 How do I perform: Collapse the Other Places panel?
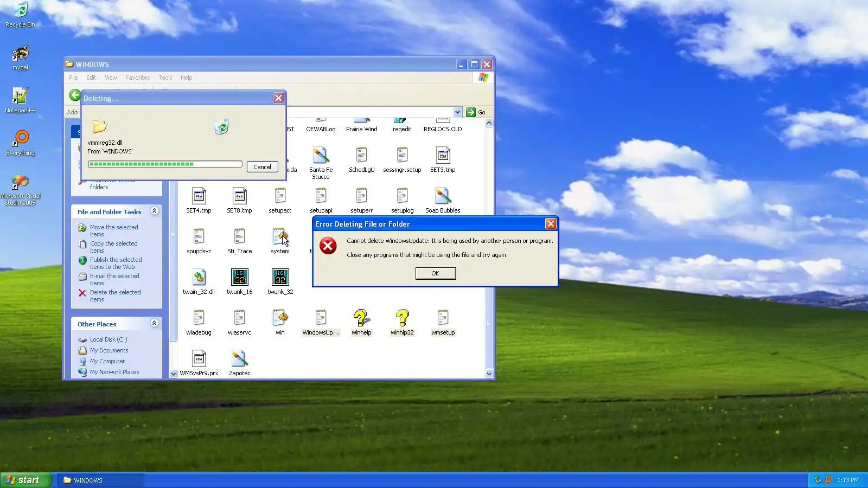pyautogui.click(x=154, y=323)
